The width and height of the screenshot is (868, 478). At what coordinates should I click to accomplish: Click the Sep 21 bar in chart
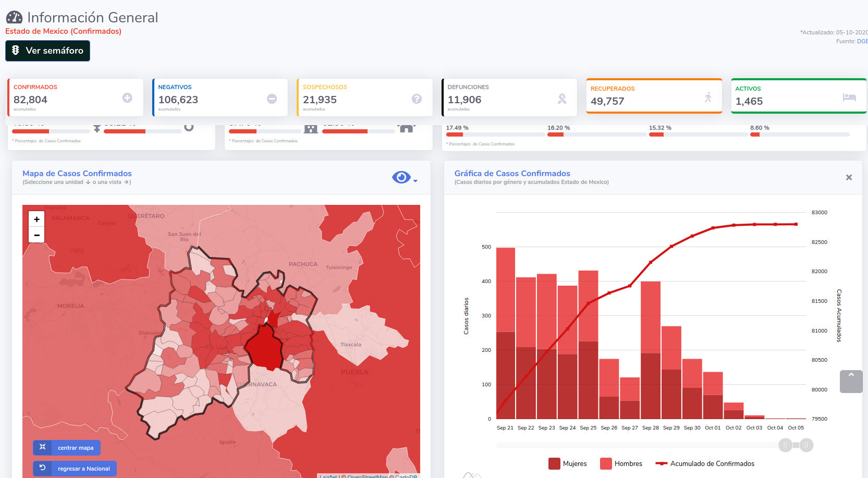point(505,333)
